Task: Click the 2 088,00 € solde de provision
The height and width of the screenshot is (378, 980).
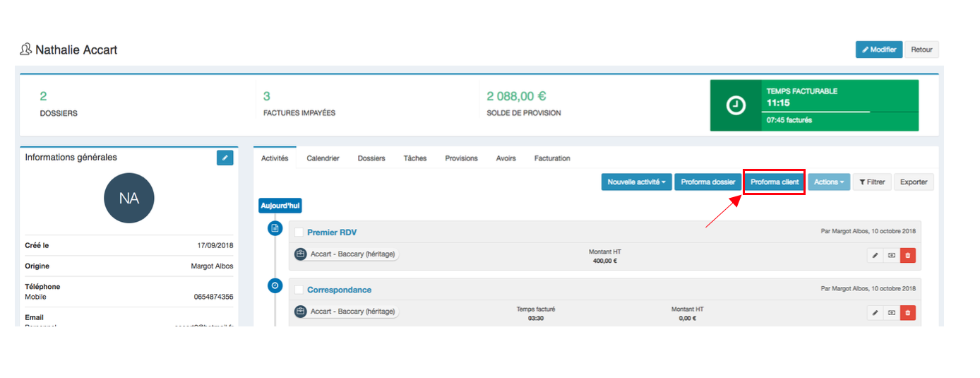Action: click(x=524, y=105)
